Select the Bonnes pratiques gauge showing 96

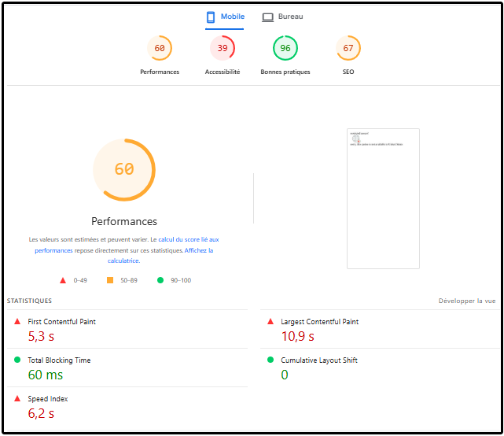click(285, 49)
